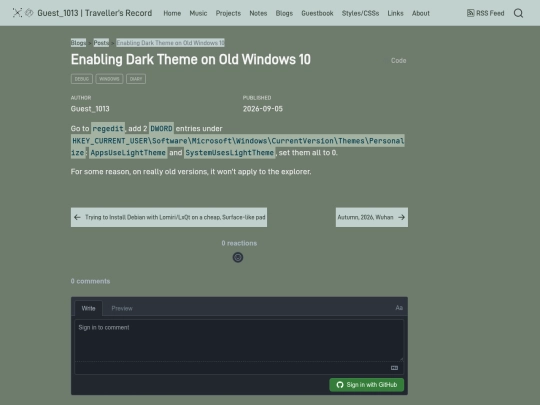Click the post title heading
This screenshot has height=405, width=540.
tap(190, 59)
